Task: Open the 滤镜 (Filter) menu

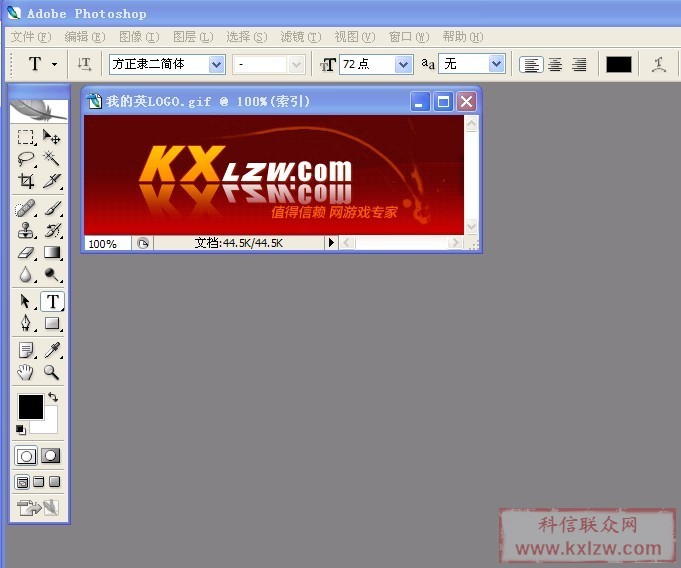Action: (301, 37)
